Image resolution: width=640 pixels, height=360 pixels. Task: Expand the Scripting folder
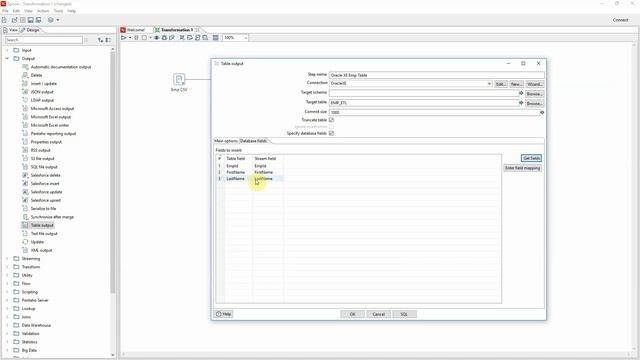pyautogui.click(x=7, y=292)
